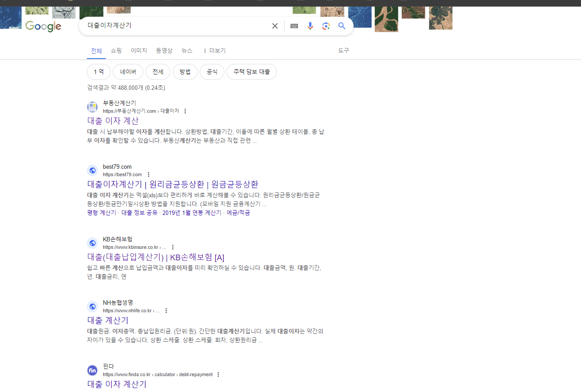Screen dimensions: 581x392
Task: Open more options for KB손해보험 result
Action: (x=173, y=247)
